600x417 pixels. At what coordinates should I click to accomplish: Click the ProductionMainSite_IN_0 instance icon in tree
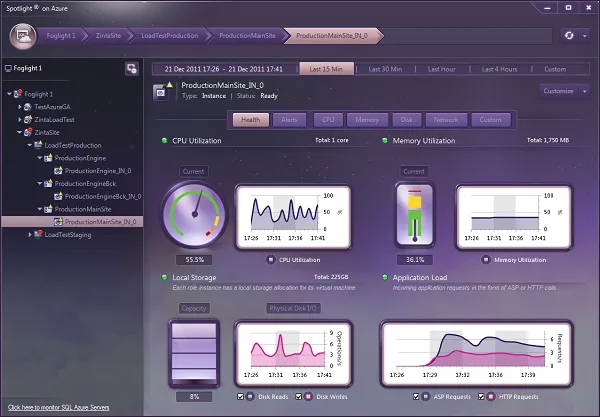click(x=58, y=222)
